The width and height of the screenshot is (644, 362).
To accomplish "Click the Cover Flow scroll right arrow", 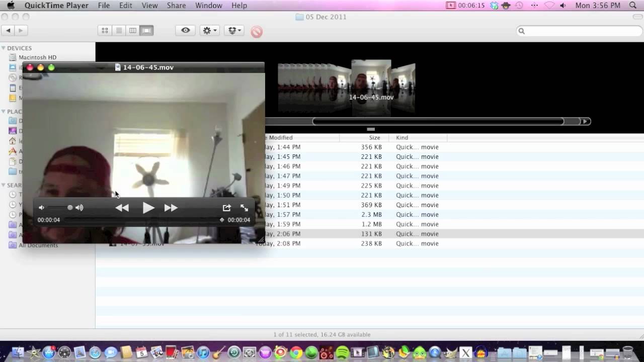I will point(585,121).
